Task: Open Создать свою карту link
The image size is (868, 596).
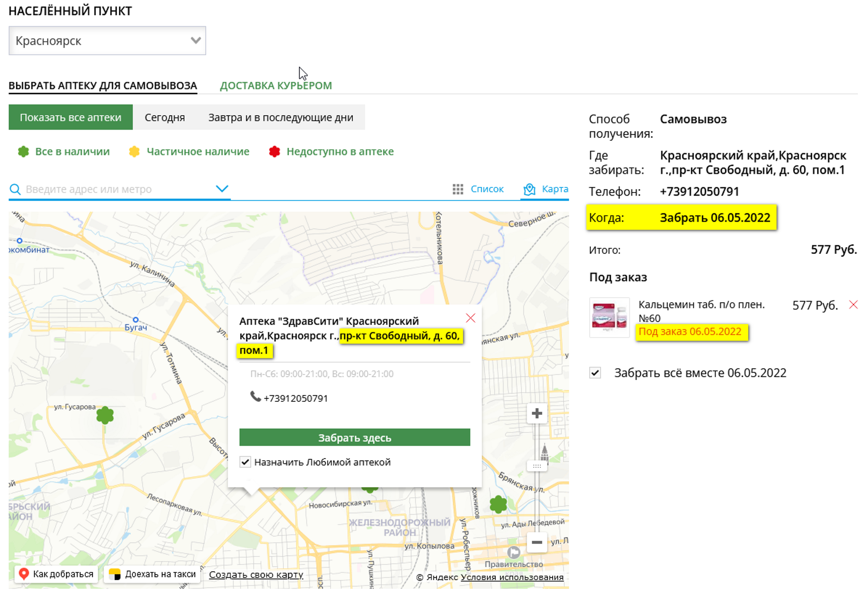Action: [x=256, y=575]
